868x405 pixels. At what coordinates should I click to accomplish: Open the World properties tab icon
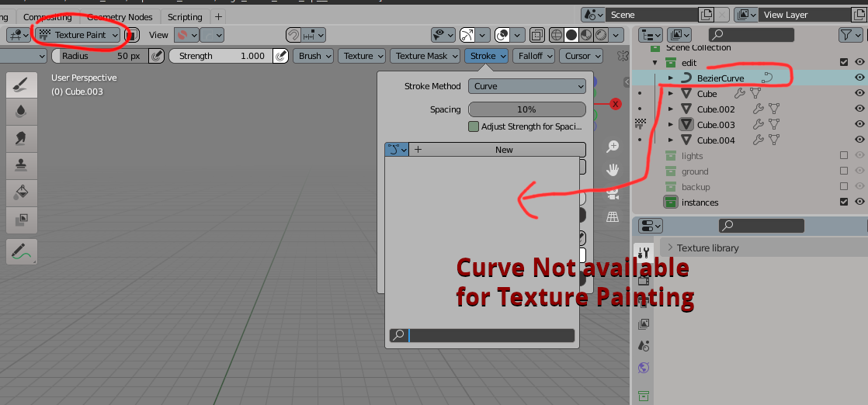[x=644, y=368]
